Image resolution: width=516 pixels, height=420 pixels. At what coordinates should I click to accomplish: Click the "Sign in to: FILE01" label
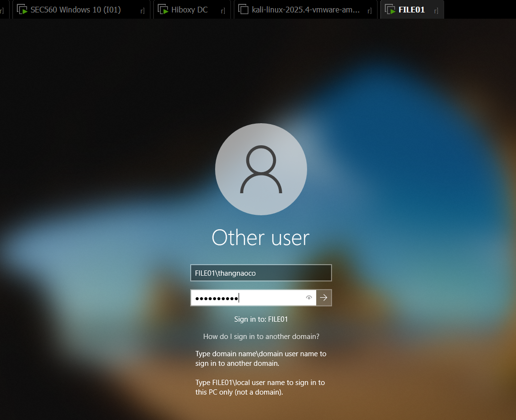click(x=261, y=319)
